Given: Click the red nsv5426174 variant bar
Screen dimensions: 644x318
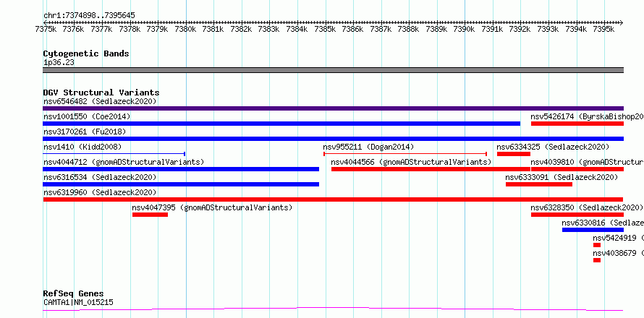Looking at the screenshot, I should coord(577,124).
